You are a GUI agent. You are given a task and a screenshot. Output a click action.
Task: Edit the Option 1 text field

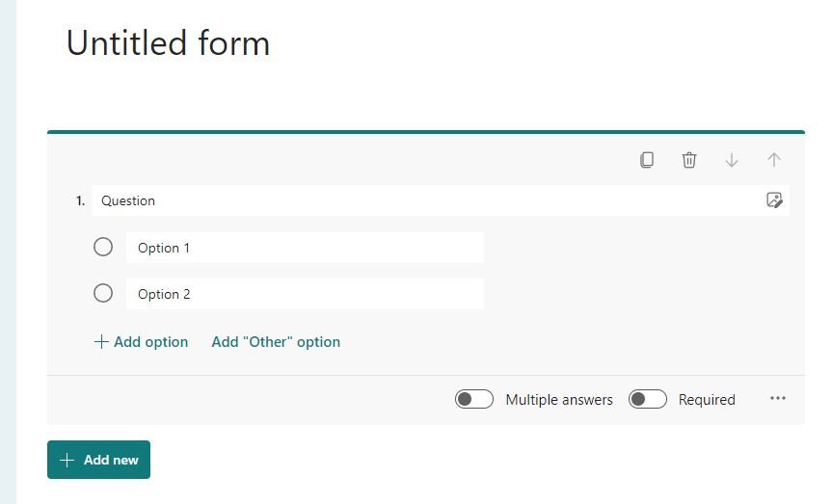pyautogui.click(x=305, y=248)
